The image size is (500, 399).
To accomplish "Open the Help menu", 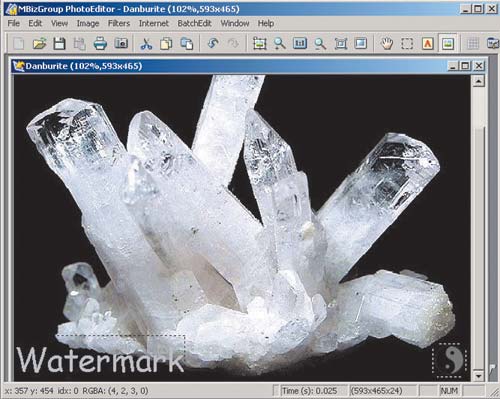I will (266, 23).
